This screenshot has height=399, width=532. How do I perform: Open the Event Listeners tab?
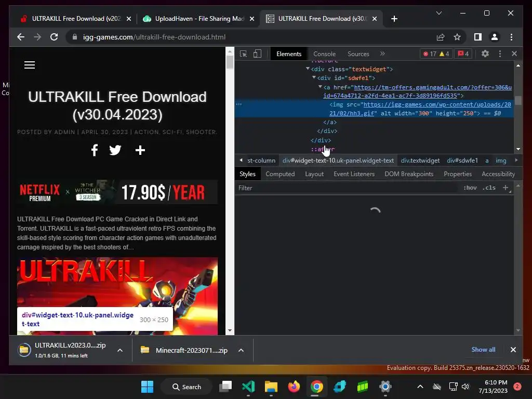(354, 174)
